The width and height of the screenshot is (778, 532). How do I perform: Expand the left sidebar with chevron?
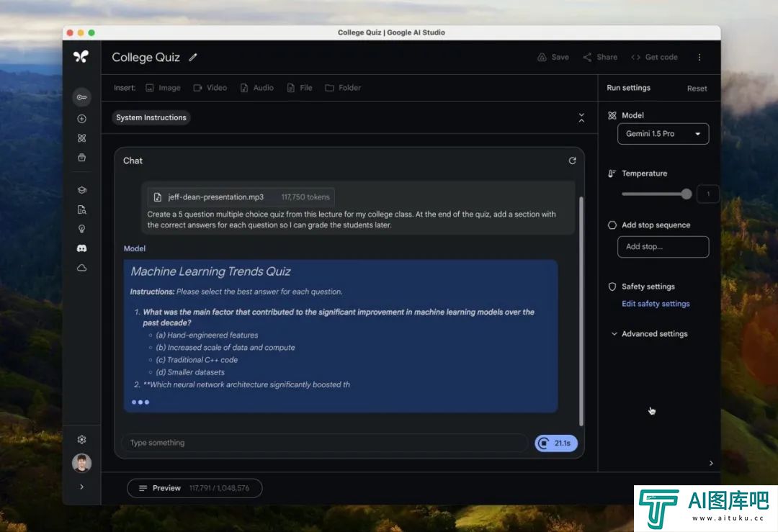[x=82, y=487]
